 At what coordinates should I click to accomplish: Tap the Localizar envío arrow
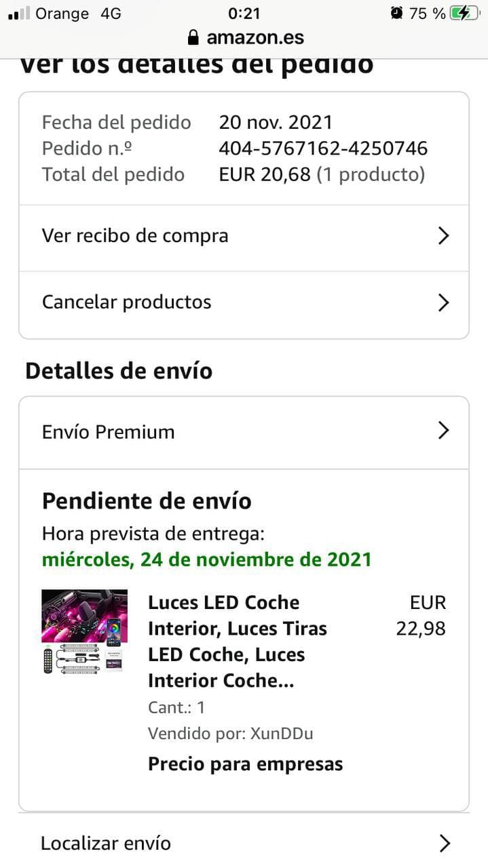[445, 844]
